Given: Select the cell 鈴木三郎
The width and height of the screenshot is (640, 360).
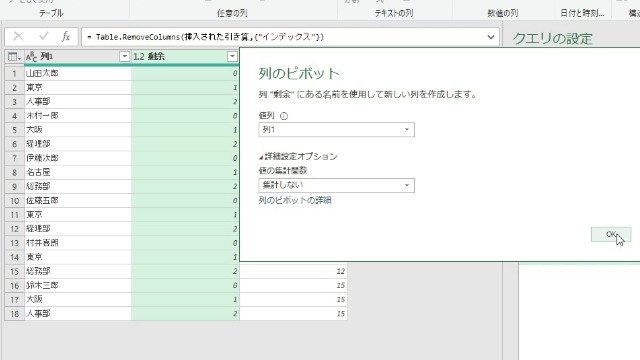Looking at the screenshot, I should tap(78, 285).
